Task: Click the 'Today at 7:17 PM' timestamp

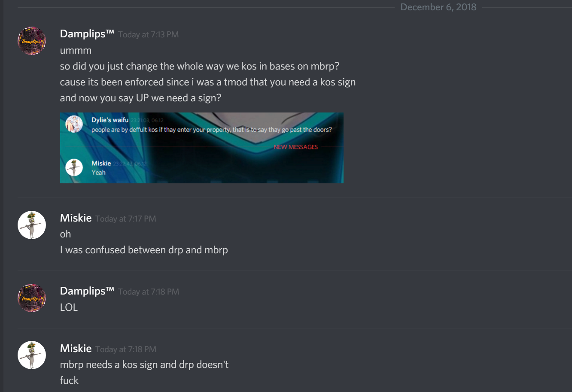Action: 126,219
